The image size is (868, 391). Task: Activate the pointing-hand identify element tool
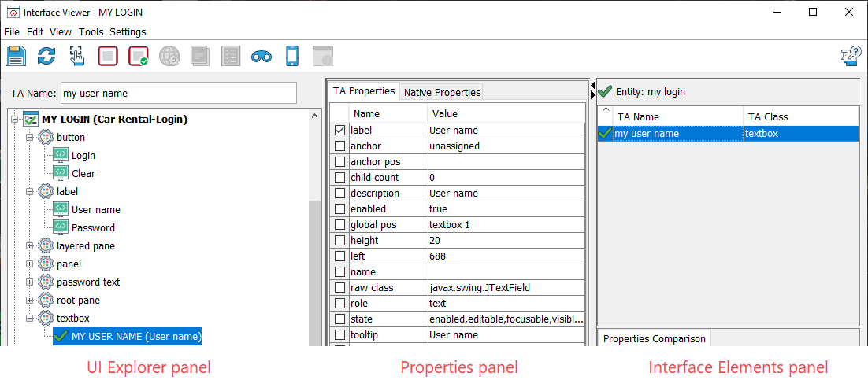(x=77, y=56)
